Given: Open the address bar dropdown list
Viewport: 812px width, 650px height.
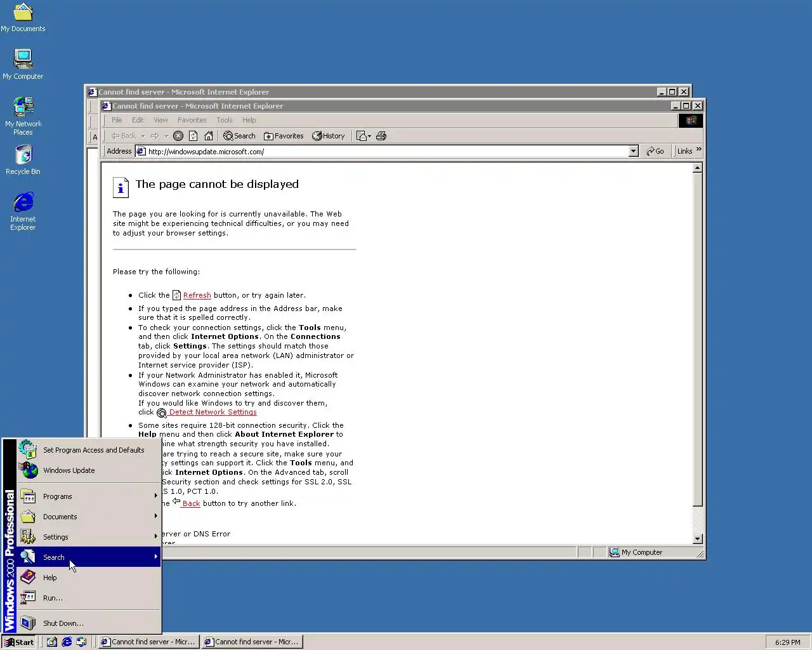Looking at the screenshot, I should coord(633,151).
